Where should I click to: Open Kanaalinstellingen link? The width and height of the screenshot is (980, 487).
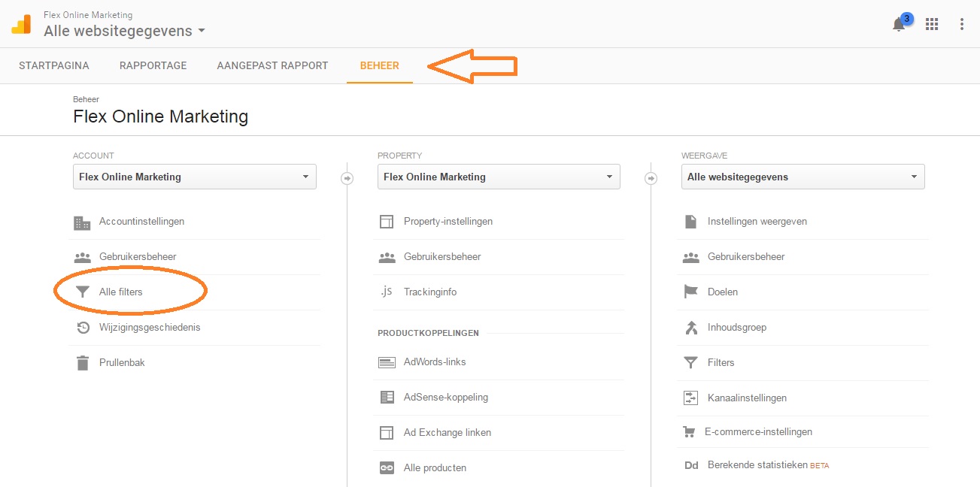(747, 398)
